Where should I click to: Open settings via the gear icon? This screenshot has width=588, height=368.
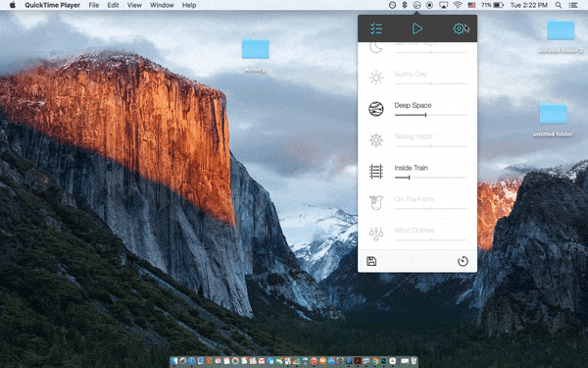point(459,28)
